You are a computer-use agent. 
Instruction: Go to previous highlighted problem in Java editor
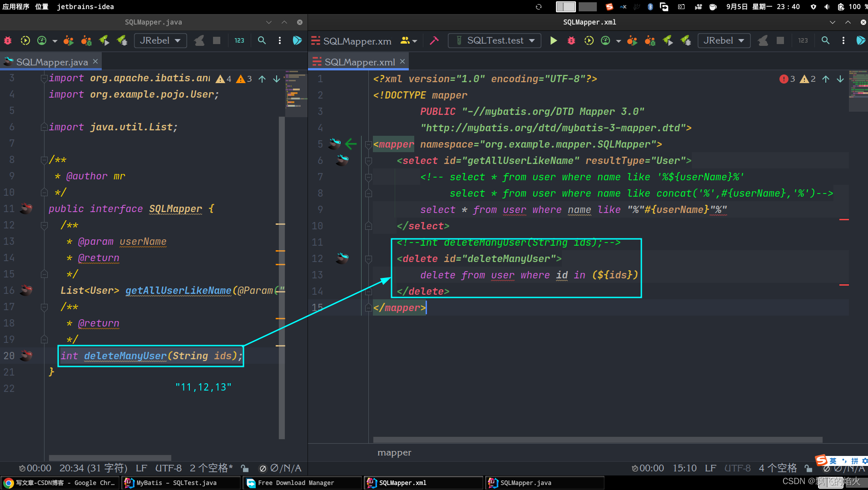(262, 79)
